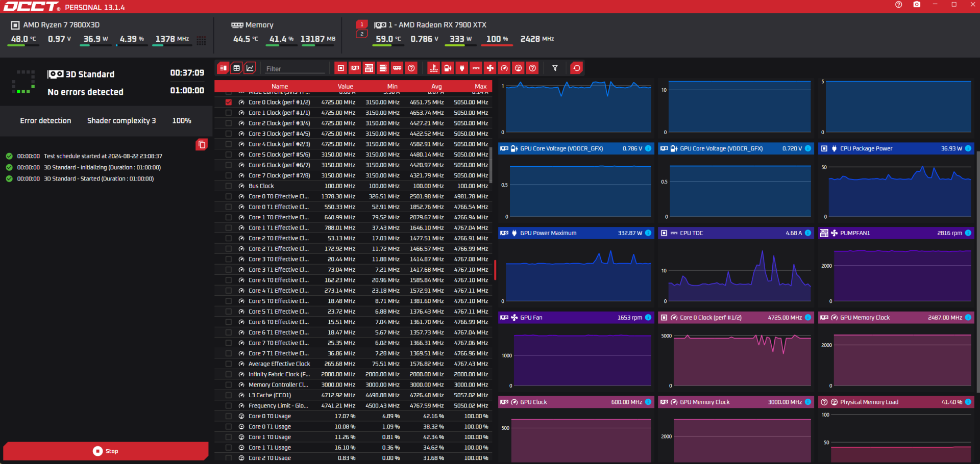Sort the table by Name column
The width and height of the screenshot is (980, 464).
280,86
